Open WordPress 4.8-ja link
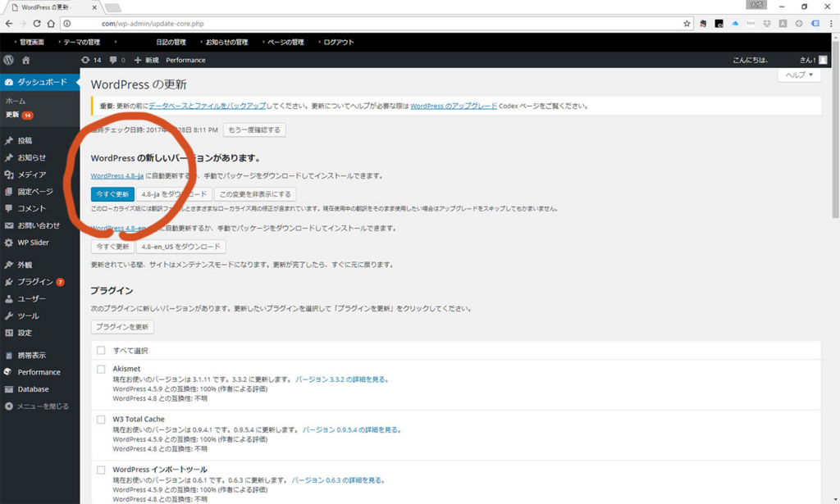The image size is (840, 504). coord(117,176)
